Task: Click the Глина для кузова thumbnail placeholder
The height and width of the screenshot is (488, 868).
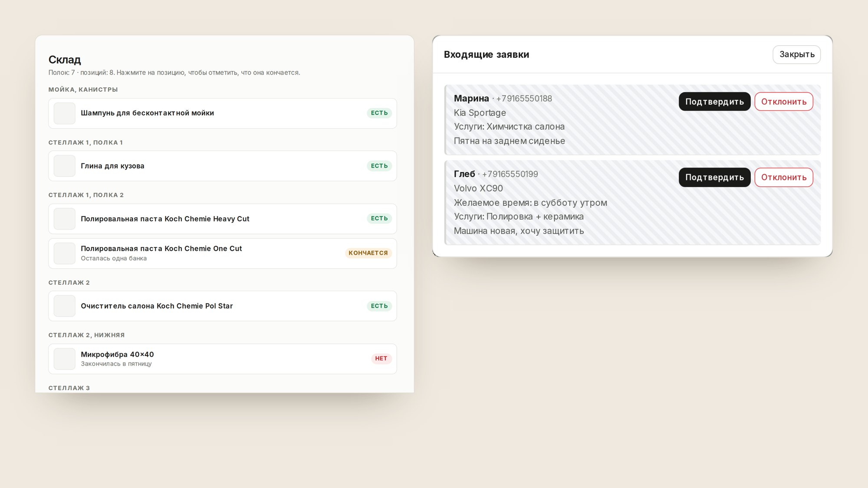Action: (64, 166)
